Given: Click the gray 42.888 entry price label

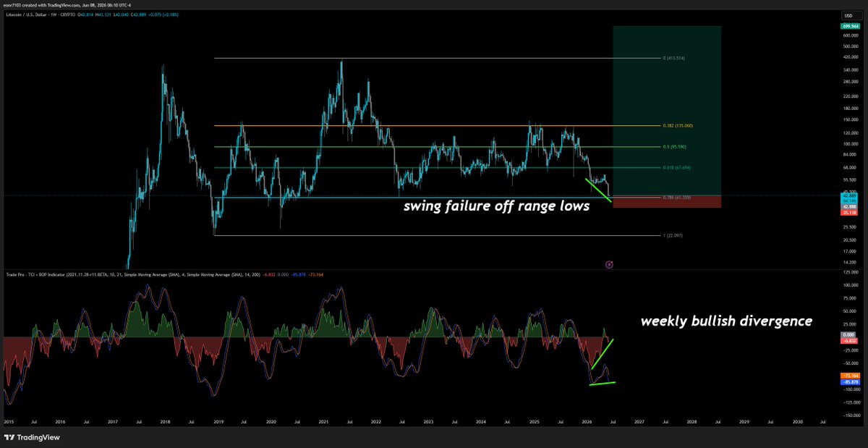Looking at the screenshot, I should 849,206.
